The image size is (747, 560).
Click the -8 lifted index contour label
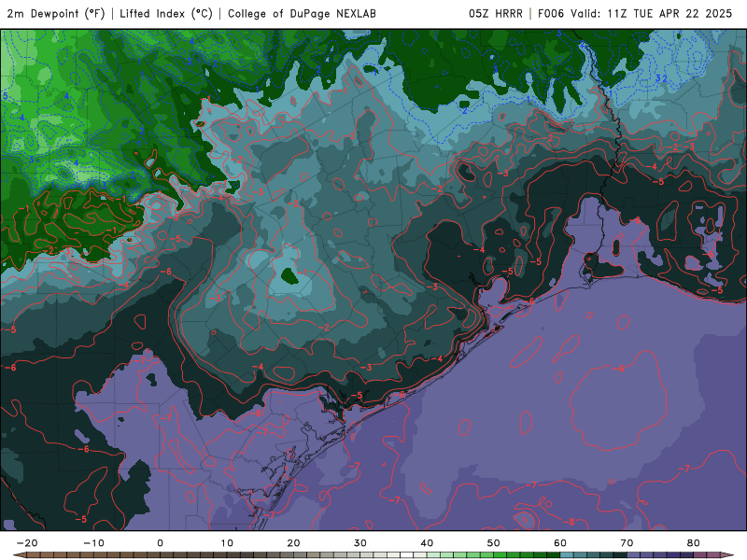pyautogui.click(x=569, y=522)
